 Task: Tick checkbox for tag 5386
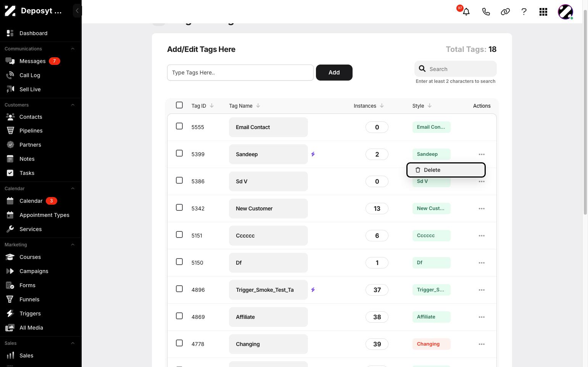click(x=179, y=180)
